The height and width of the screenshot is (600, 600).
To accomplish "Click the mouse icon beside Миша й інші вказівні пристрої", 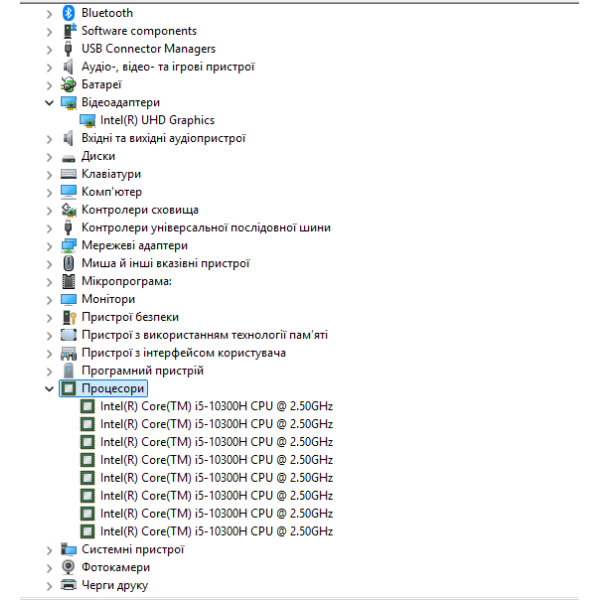I will [68, 263].
